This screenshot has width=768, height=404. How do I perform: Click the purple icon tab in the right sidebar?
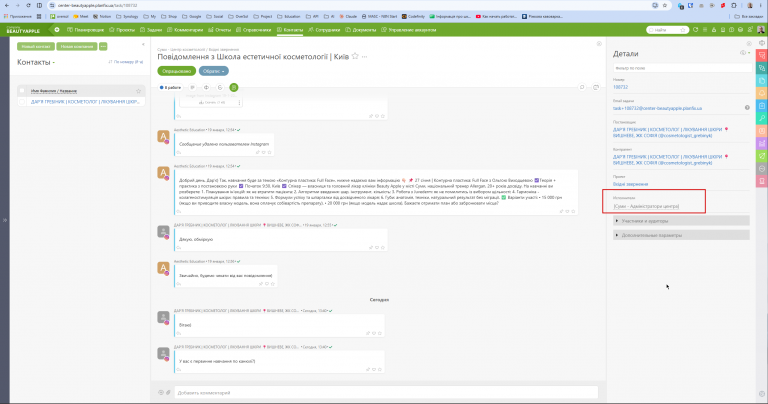pyautogui.click(x=762, y=143)
